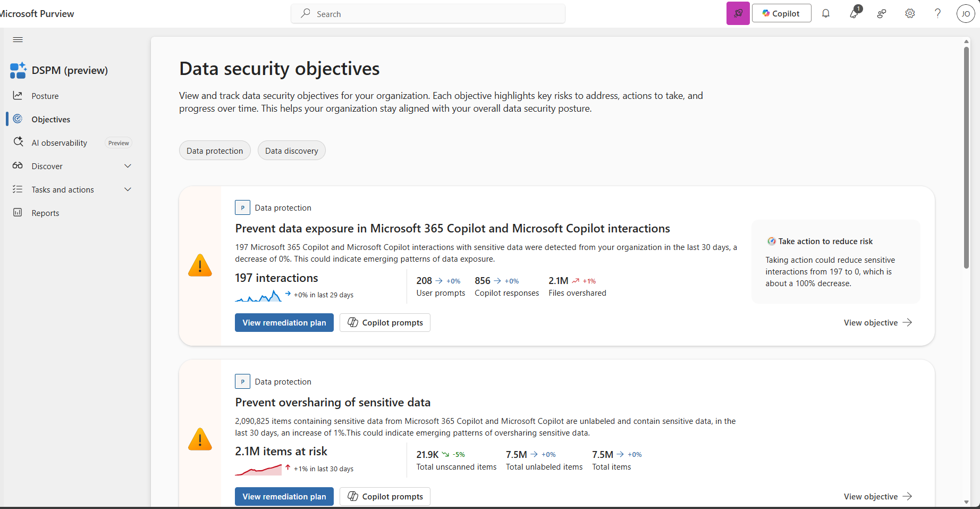Click the 208 User prompts metric
The width and height of the screenshot is (980, 509).
[x=441, y=286]
